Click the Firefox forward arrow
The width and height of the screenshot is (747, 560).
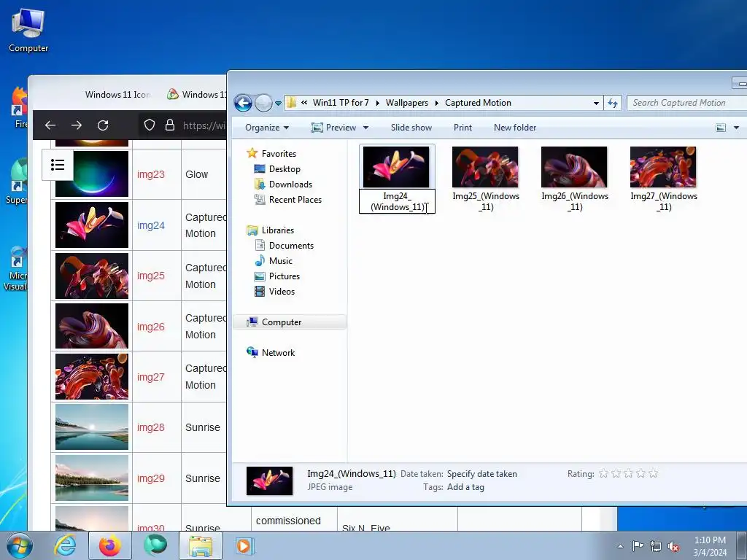pos(77,125)
